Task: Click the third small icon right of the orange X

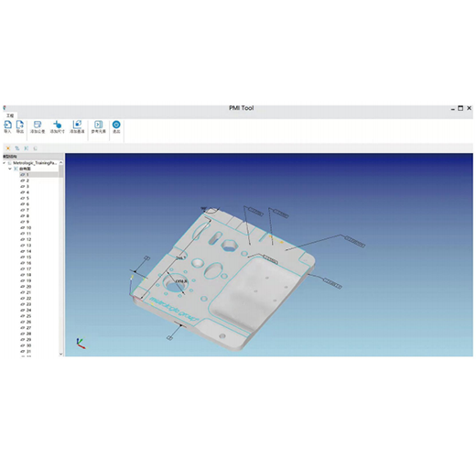Action: point(36,148)
